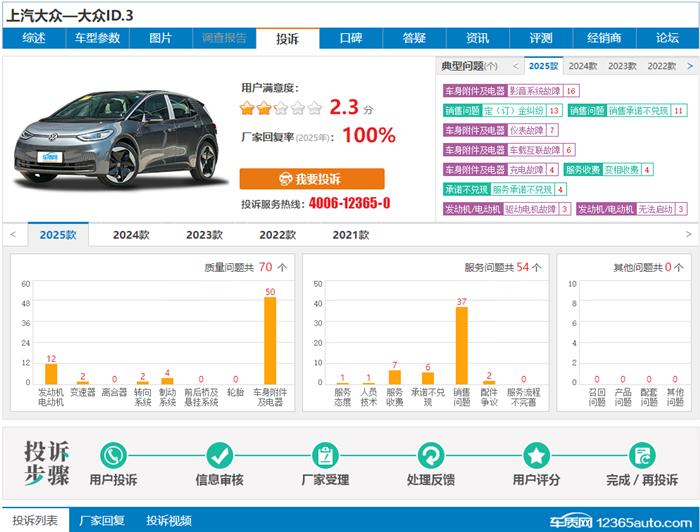The width and height of the screenshot is (700, 532).
Task: Click the 定(订)金纠纷 13 issue tag
Action: [502, 111]
